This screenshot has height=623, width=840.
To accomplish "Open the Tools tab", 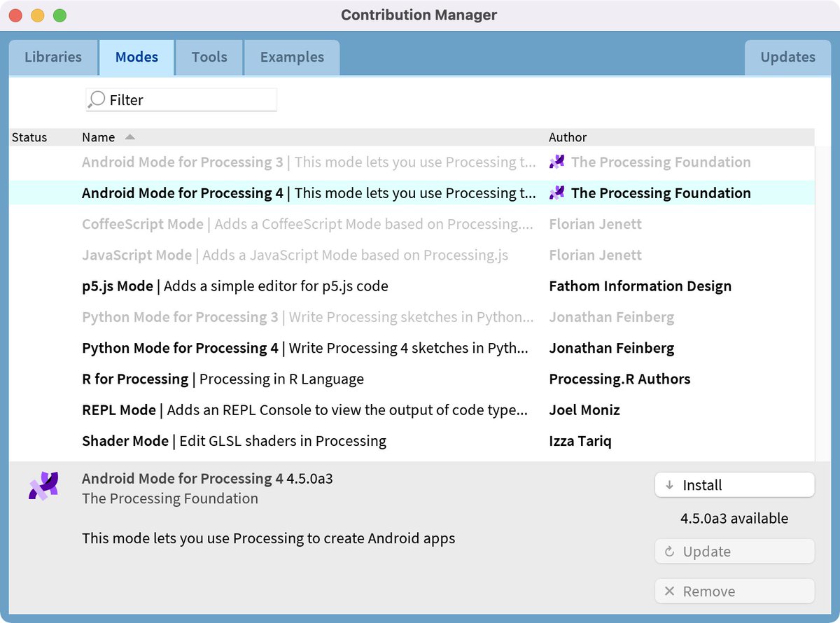I will click(x=209, y=57).
